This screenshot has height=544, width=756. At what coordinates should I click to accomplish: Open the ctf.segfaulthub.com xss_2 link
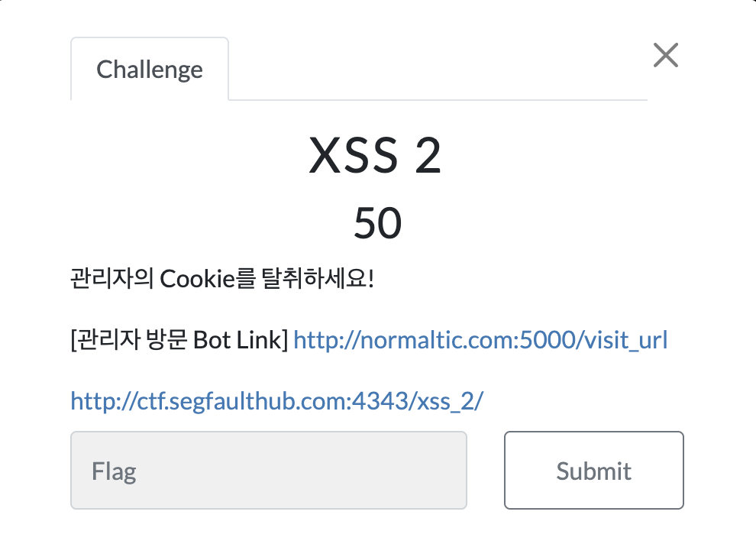coord(276,401)
